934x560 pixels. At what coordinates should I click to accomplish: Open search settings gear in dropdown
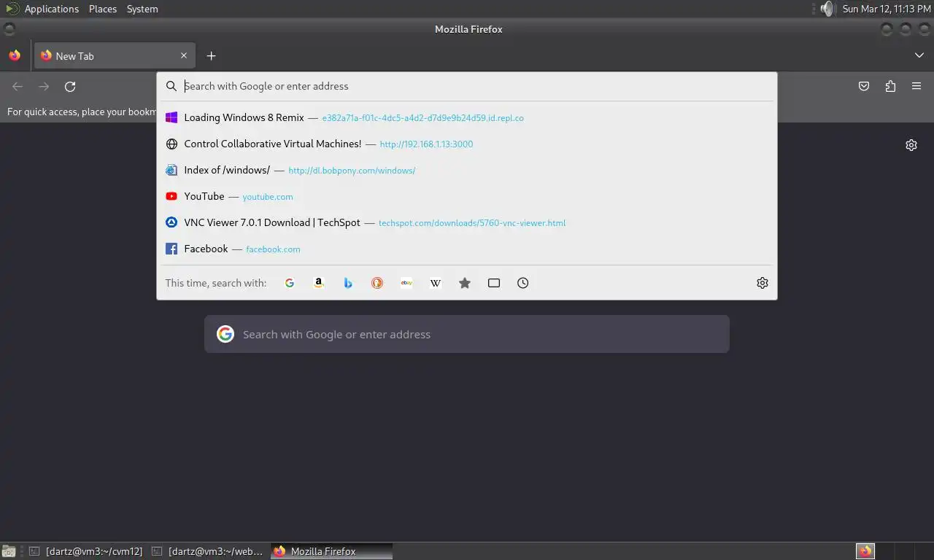(763, 283)
